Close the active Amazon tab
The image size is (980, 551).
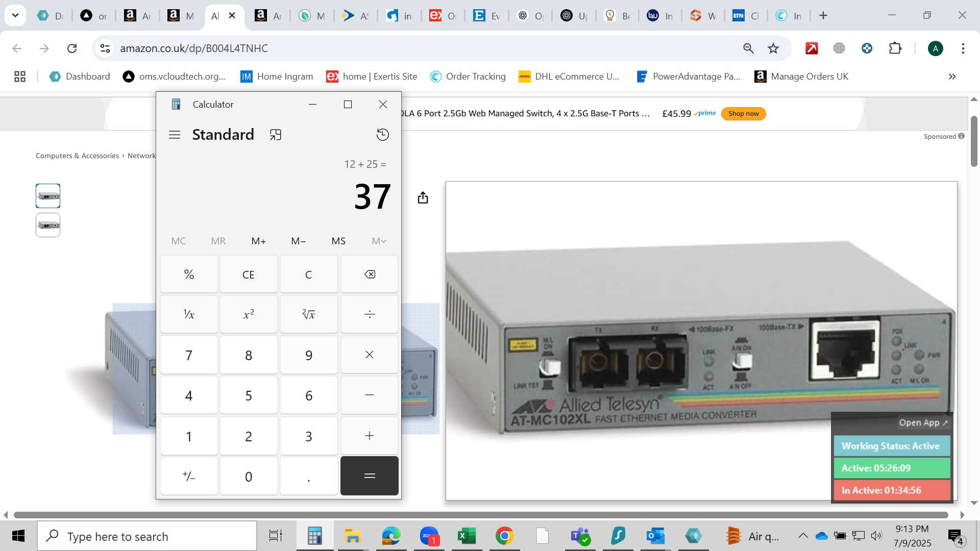(232, 16)
